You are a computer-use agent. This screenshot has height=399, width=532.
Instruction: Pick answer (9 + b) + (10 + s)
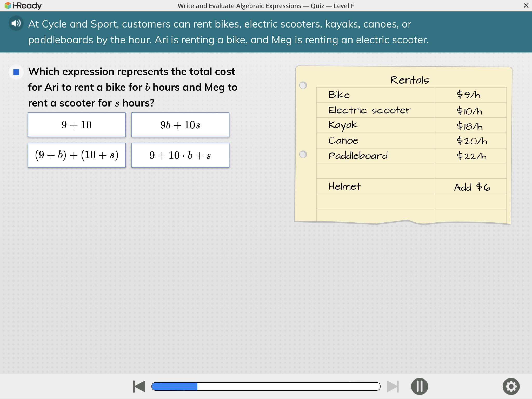click(77, 155)
